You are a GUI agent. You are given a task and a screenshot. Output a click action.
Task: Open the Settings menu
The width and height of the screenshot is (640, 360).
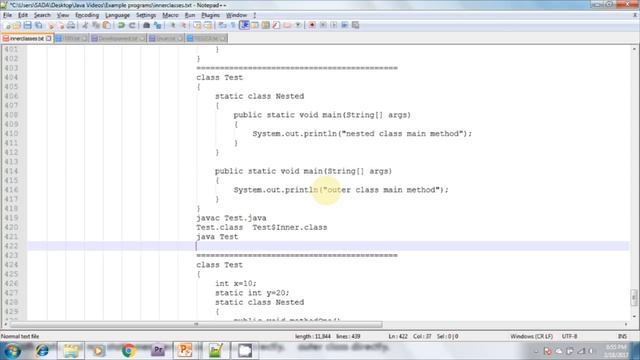[146, 15]
